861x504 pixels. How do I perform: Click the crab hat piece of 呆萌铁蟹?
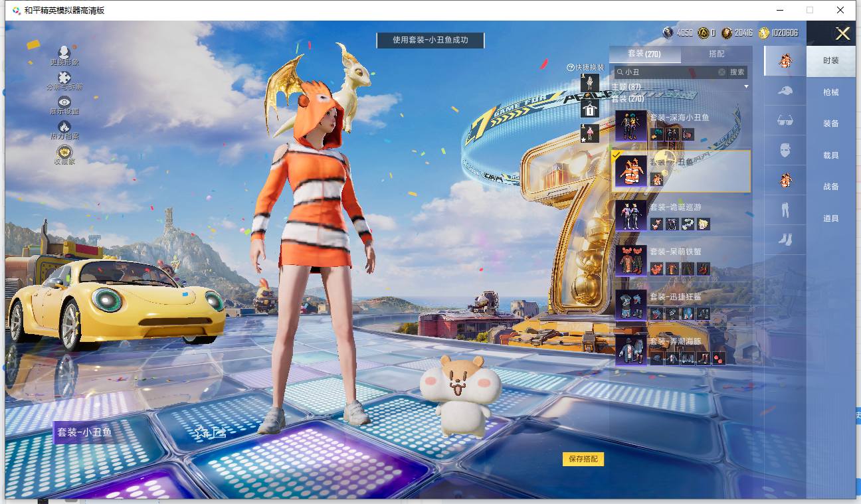coord(656,268)
